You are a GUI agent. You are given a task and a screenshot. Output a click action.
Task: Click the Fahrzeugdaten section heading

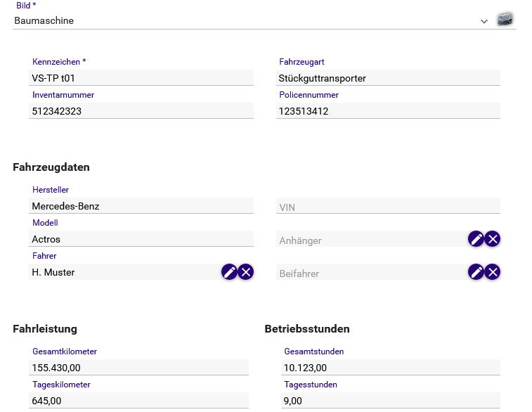[x=51, y=167]
